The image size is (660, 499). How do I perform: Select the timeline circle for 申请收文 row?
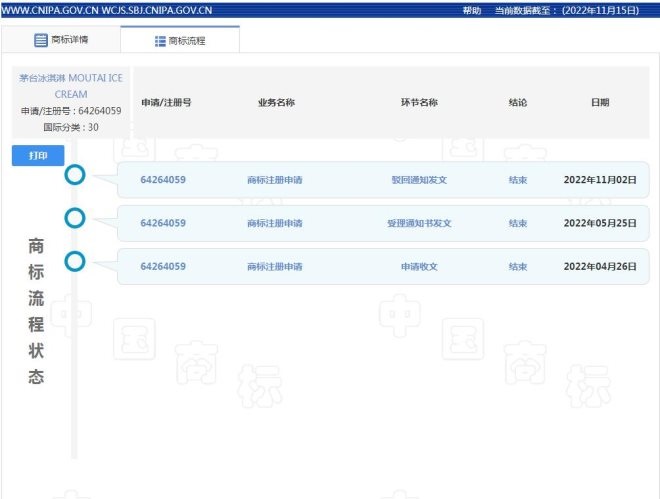74,262
